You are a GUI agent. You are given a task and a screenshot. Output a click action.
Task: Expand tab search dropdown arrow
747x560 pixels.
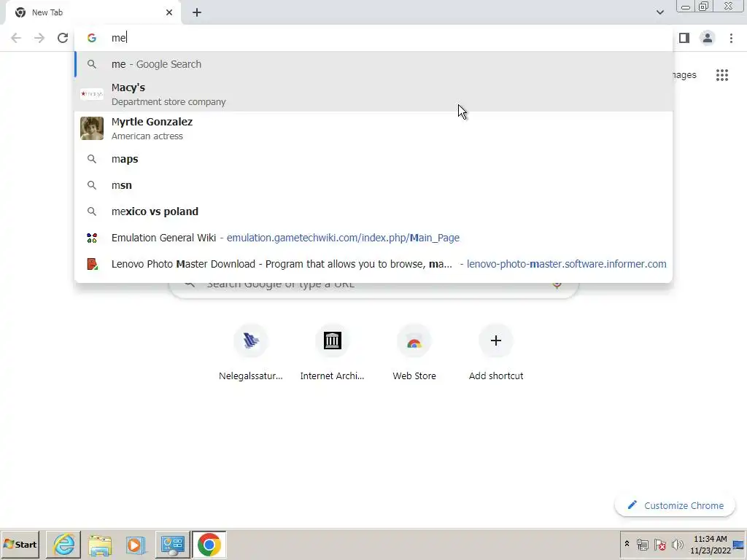coord(659,12)
